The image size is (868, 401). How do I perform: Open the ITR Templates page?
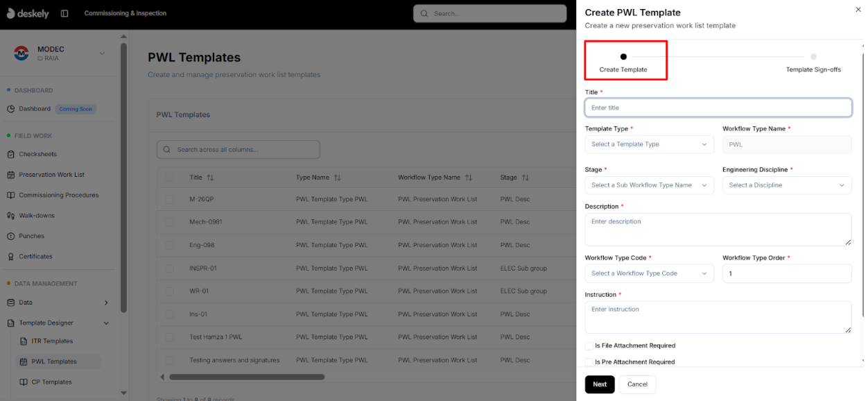coord(51,341)
